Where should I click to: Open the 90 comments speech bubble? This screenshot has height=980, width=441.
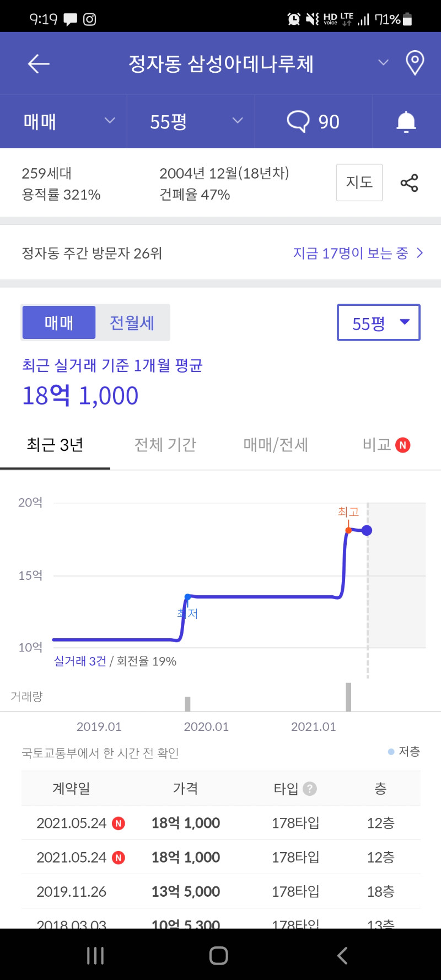point(313,121)
